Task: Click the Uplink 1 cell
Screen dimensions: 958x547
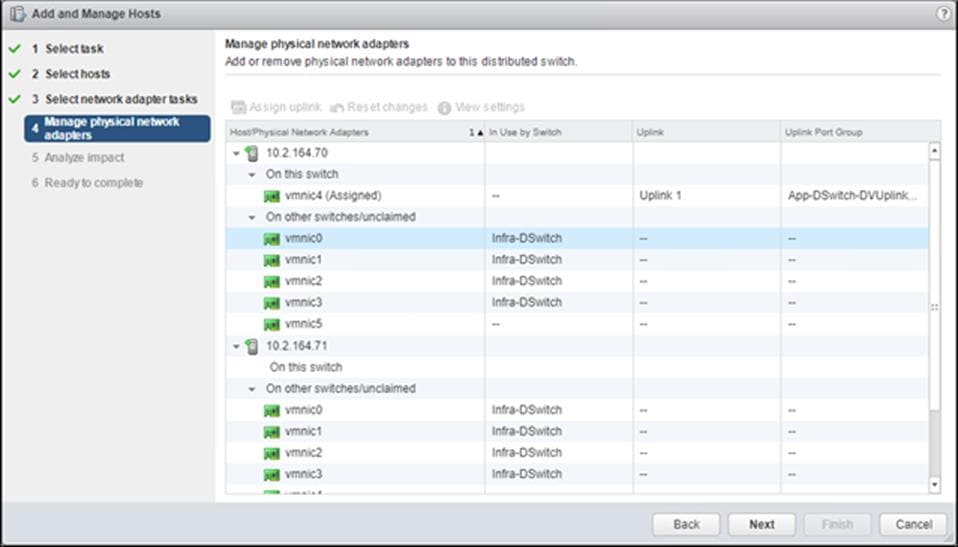Action: (660, 196)
